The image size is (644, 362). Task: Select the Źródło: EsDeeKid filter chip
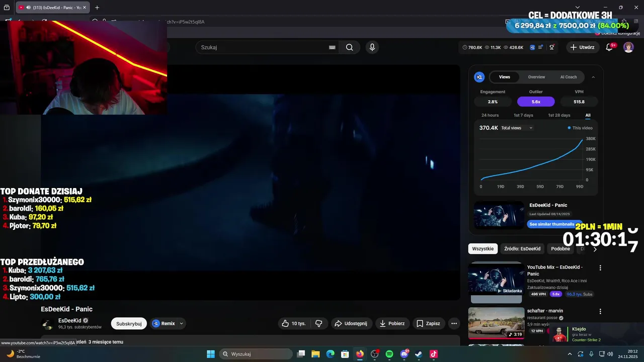[x=522, y=249]
